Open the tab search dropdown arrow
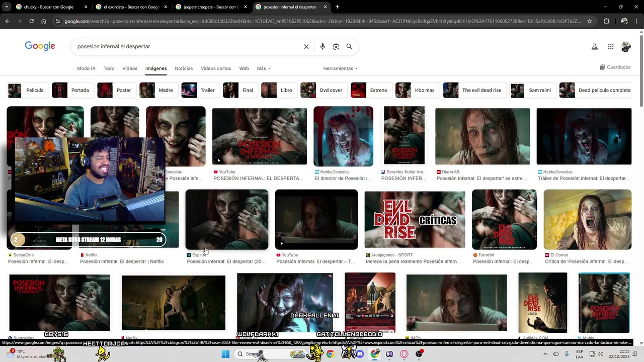This screenshot has width=644, height=362. coord(7,7)
